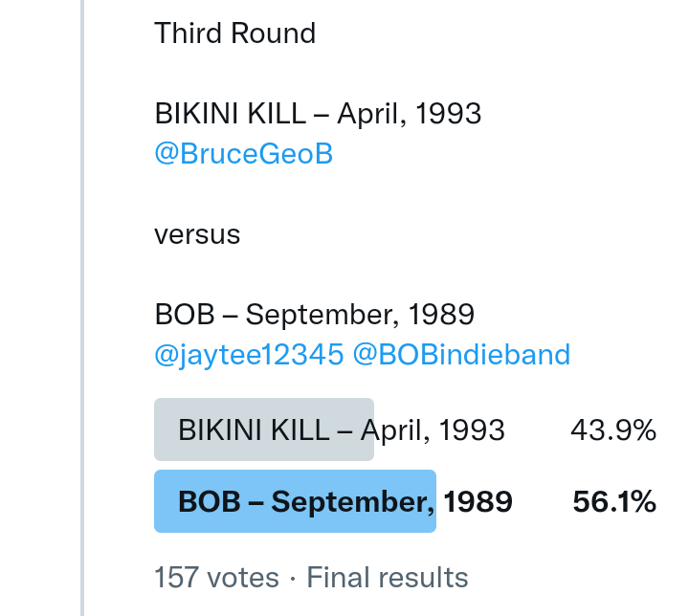Screen dimensions: 689x616
Task: Click the dot separator before "Final results"
Action: (x=293, y=578)
